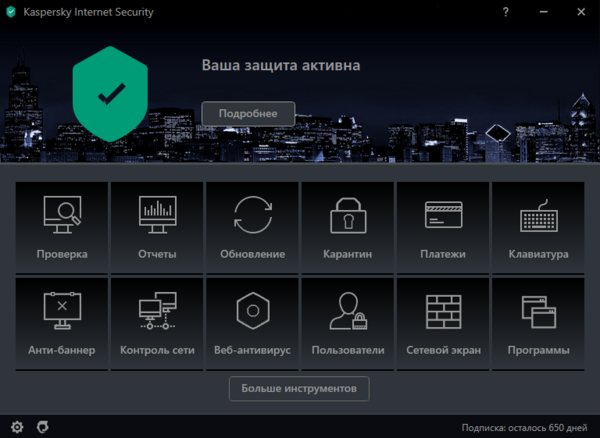Click the green protection shield icon
The width and height of the screenshot is (600, 438).
(x=110, y=94)
